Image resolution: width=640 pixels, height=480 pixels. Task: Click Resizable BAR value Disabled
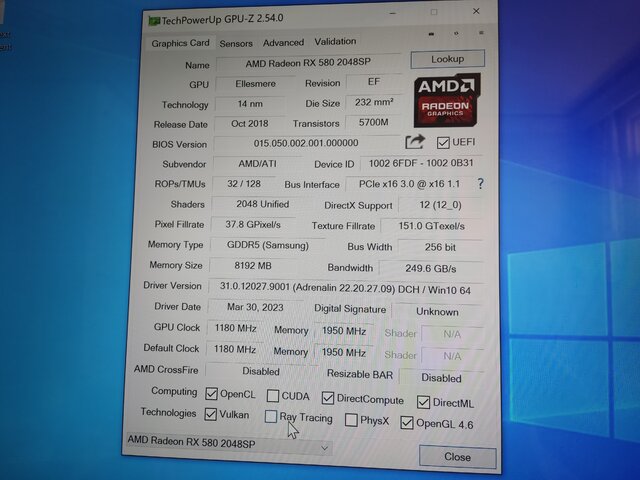coord(441,378)
